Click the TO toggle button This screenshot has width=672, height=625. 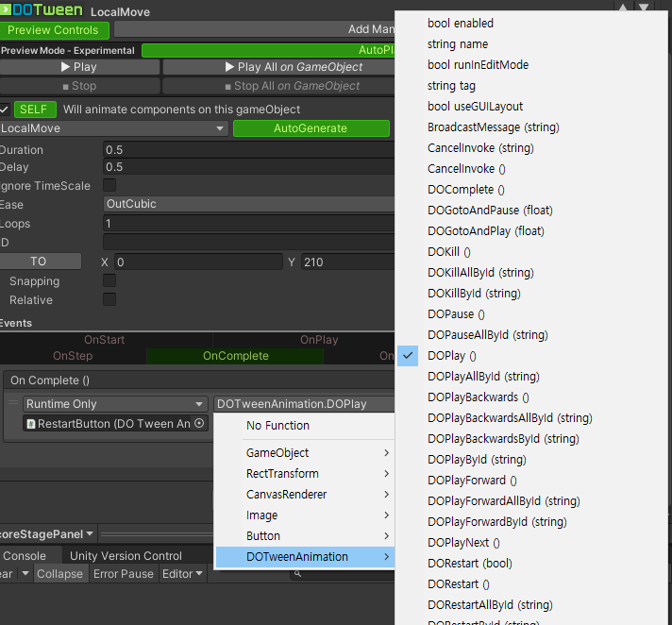[x=39, y=262]
